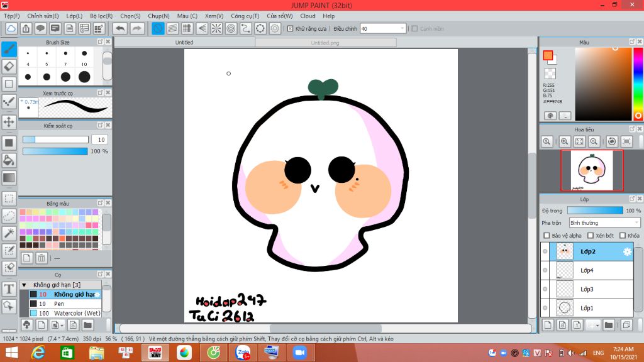Click the cloud icon in the top toolbar
This screenshot has width=644, height=362.
pyautogui.click(x=11, y=28)
